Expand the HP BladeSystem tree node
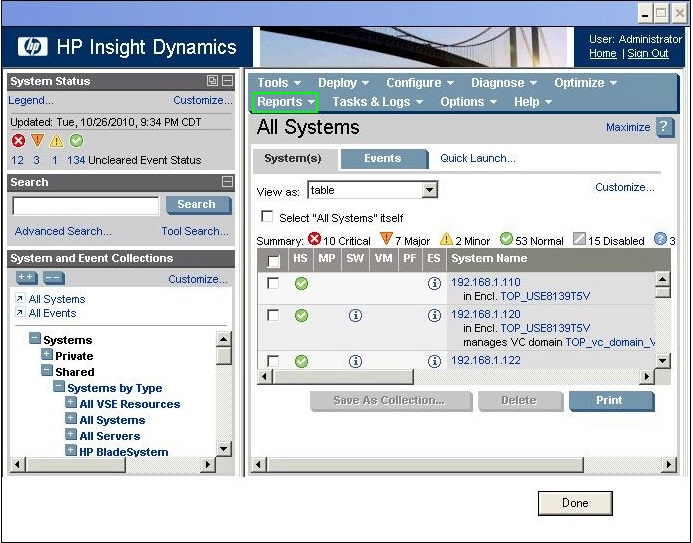Viewport: 693px width, 543px height. tap(71, 450)
